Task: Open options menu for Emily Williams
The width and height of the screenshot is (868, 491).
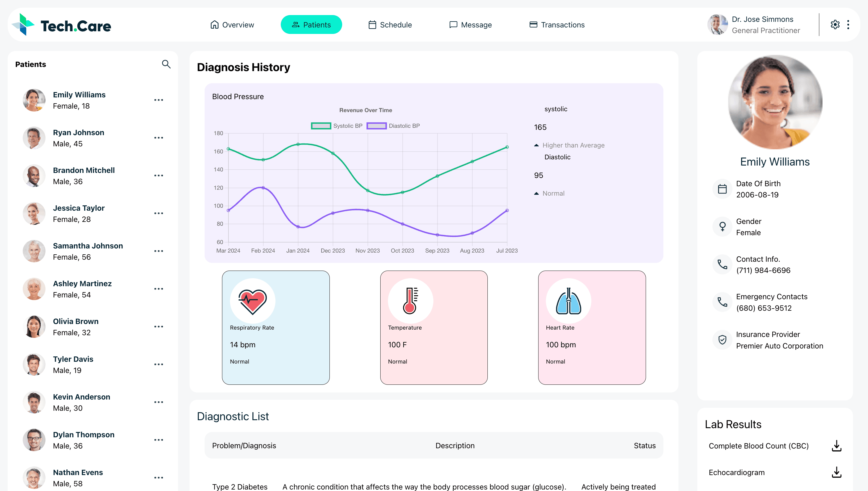Action: point(159,100)
